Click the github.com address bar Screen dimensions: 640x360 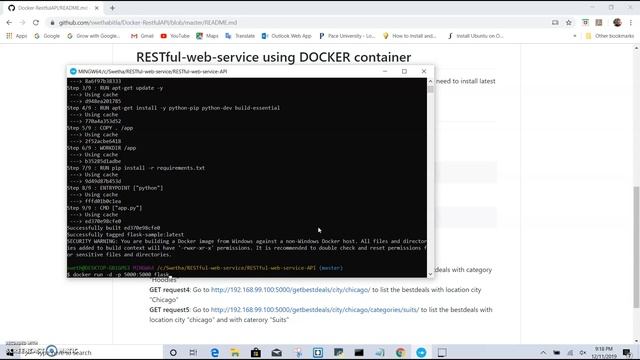pos(298,23)
